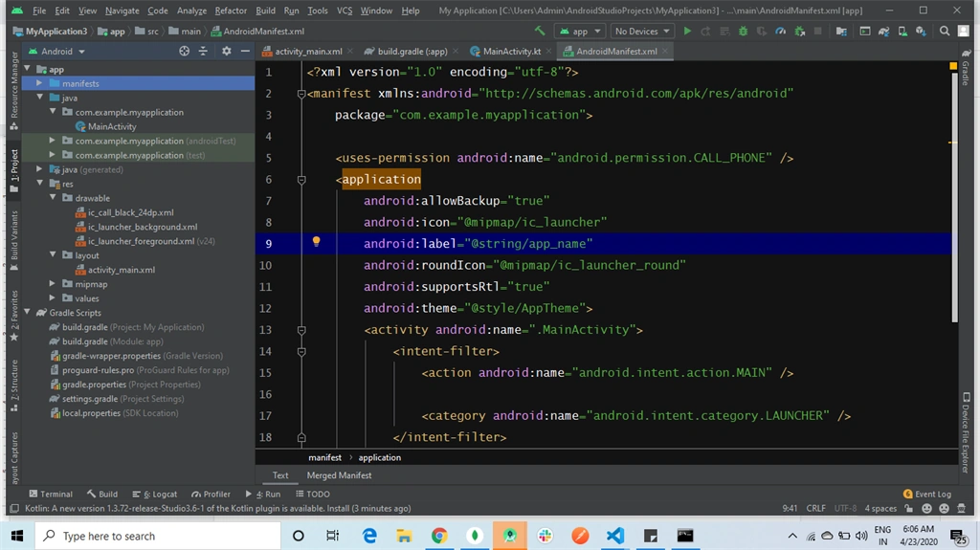Open the SDK Manager icon
Screen dimensions: 980x550
coord(921,31)
